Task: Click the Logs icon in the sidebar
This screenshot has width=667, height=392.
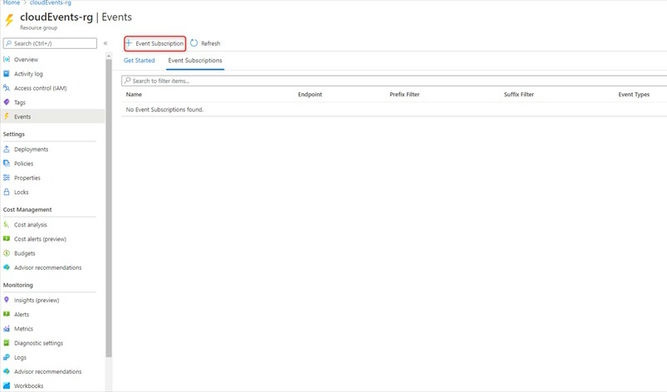Action: (6, 357)
